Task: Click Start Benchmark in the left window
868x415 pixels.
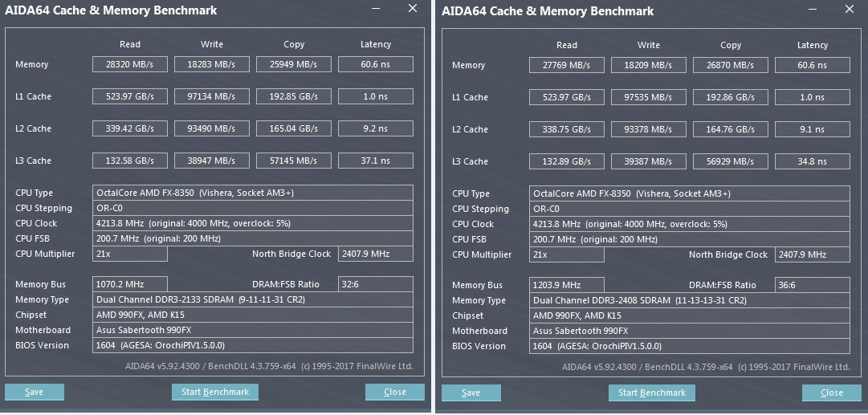Action: click(x=215, y=392)
